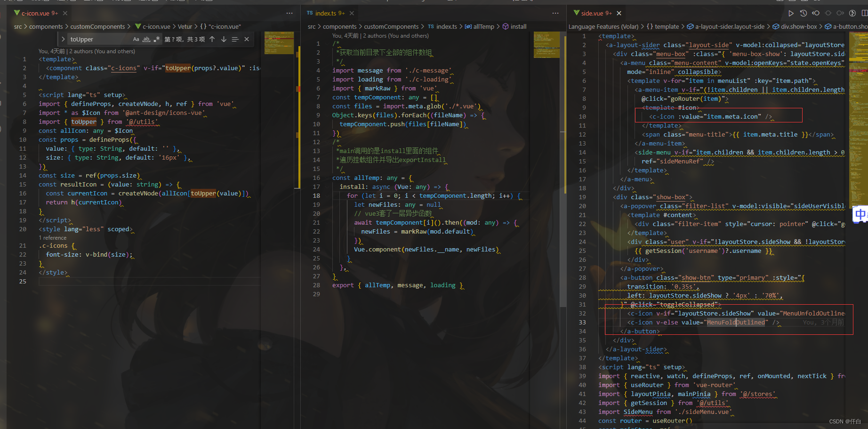Close the side.vue tab
This screenshot has height=429, width=868.
click(619, 13)
